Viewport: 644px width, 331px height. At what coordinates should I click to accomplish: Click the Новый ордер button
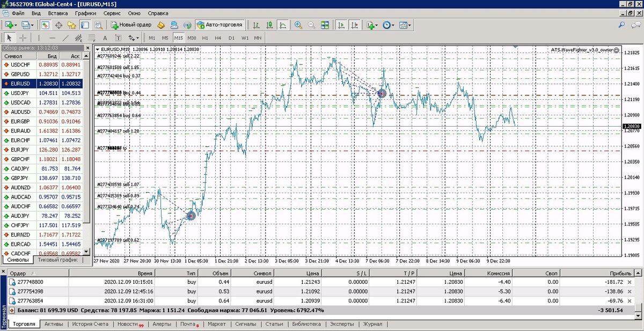click(131, 25)
